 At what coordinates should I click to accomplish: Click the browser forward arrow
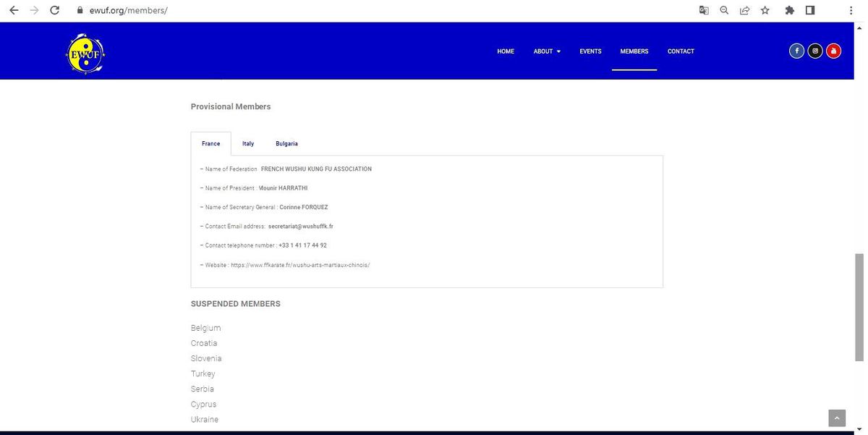coord(33,11)
